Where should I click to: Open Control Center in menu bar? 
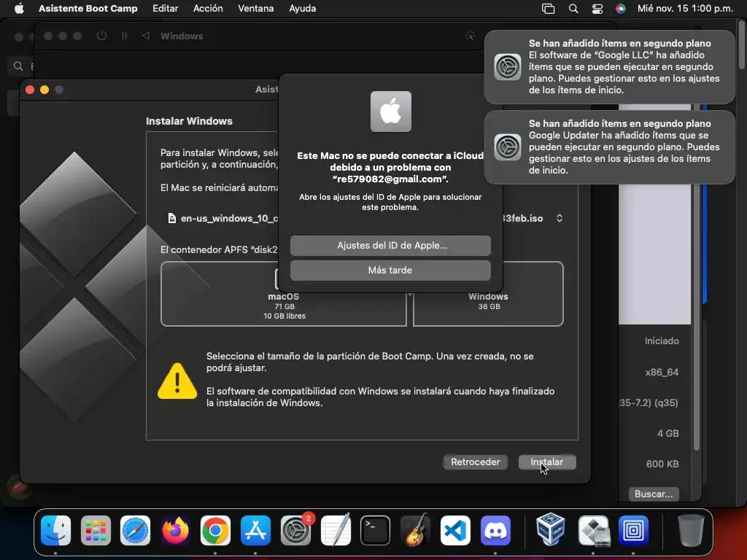pos(597,9)
